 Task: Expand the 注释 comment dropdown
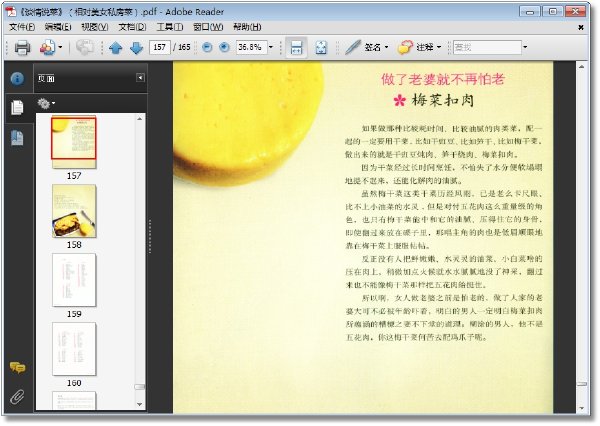[x=439, y=47]
